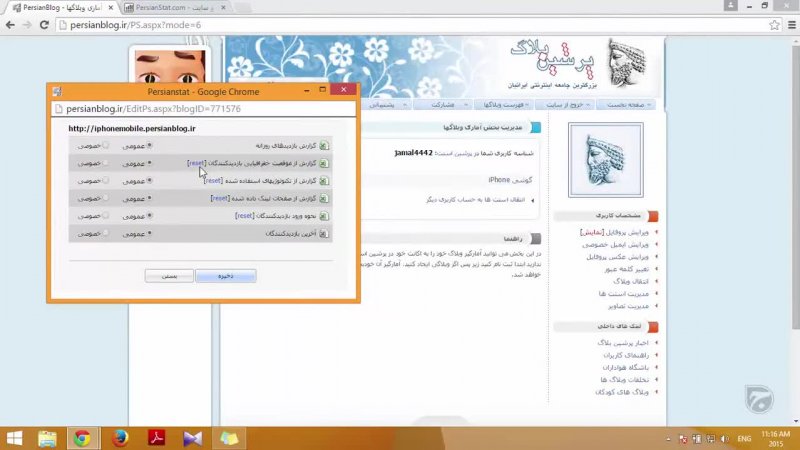
Task: Click the Excel icon beside آخرین بازدیدکنندگان
Action: [324, 233]
